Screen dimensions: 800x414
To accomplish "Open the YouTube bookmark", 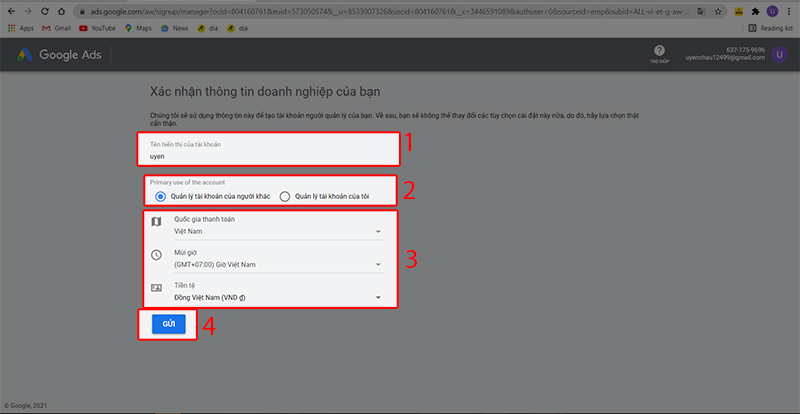I will (x=97, y=29).
